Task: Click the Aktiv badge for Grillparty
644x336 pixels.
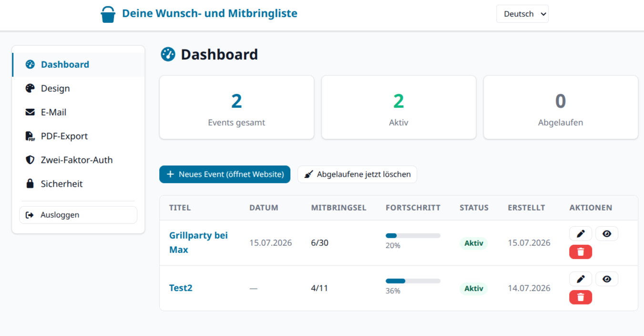Action: click(474, 243)
